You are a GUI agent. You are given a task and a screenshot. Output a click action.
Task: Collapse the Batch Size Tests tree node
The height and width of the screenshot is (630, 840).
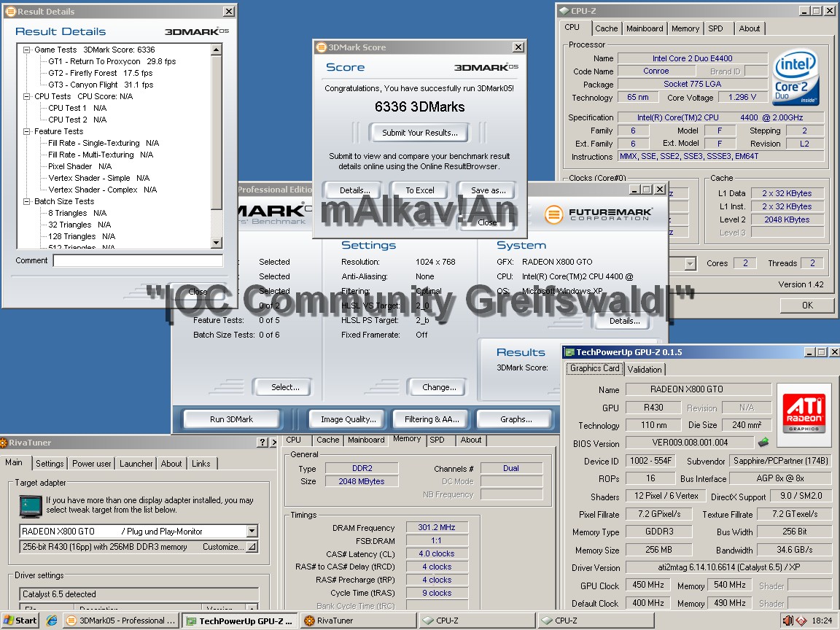pos(26,202)
